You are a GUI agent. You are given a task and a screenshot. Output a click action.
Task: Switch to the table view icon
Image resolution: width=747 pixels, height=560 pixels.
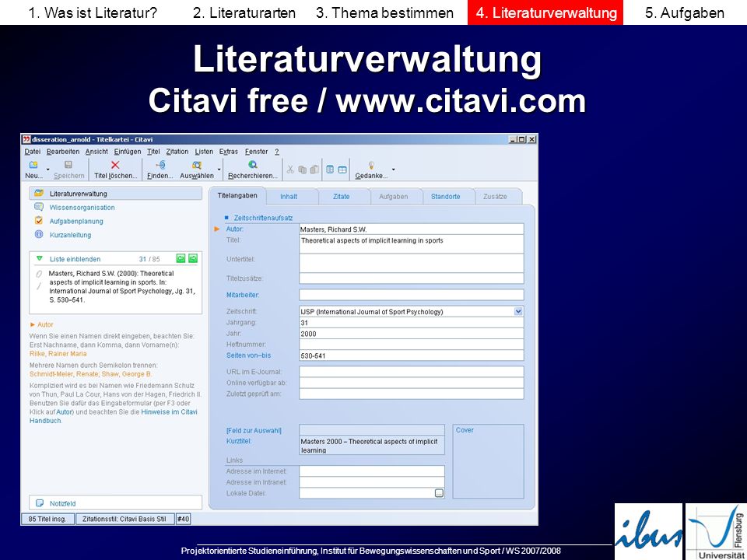click(x=342, y=170)
